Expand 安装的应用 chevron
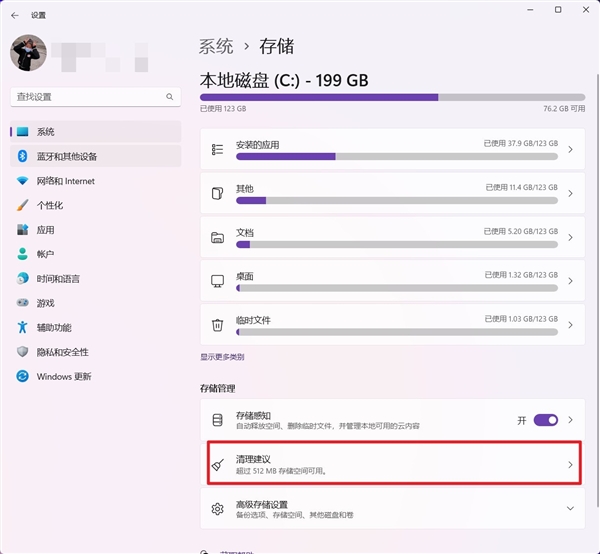This screenshot has width=600, height=554. pos(571,149)
